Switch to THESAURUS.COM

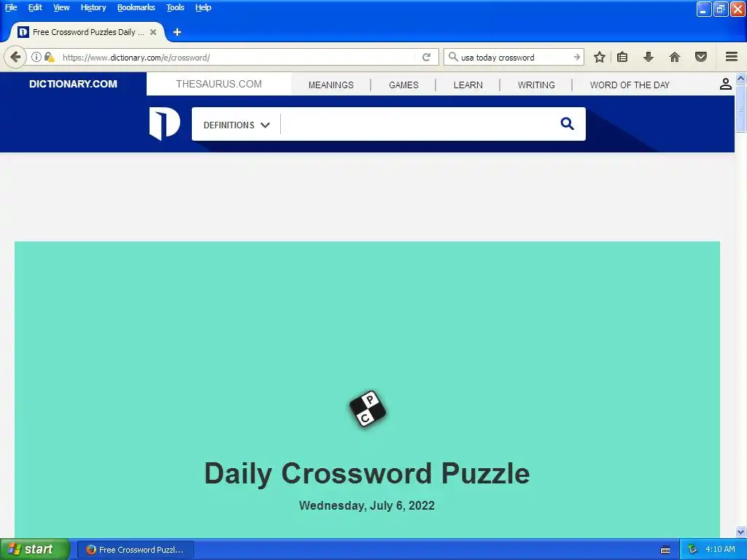pos(219,84)
